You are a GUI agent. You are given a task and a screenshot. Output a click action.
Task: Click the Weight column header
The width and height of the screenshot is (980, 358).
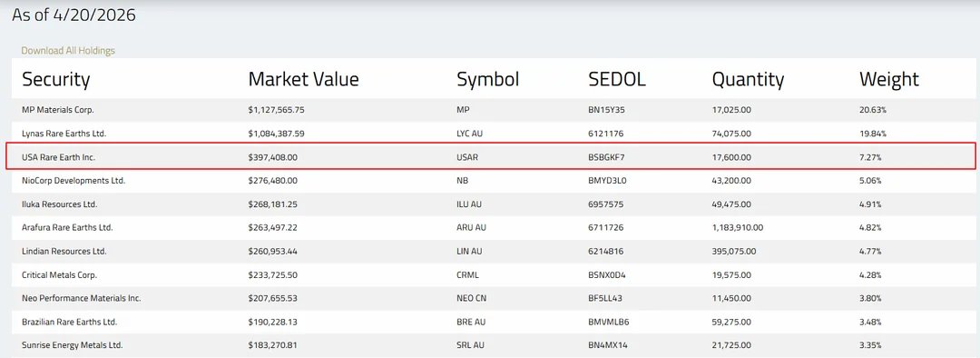tap(889, 80)
